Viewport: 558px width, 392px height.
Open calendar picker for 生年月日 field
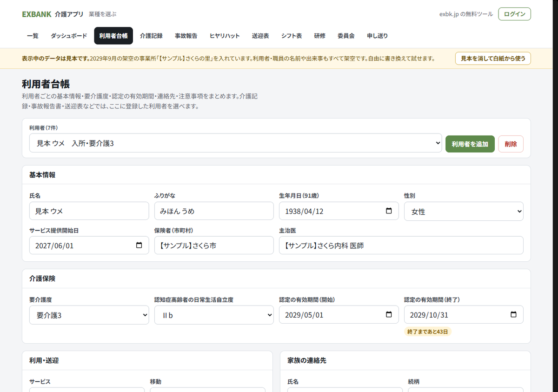(x=389, y=211)
